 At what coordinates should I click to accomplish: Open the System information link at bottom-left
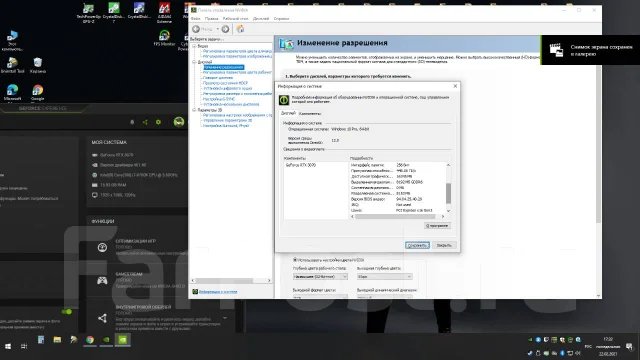click(x=218, y=292)
